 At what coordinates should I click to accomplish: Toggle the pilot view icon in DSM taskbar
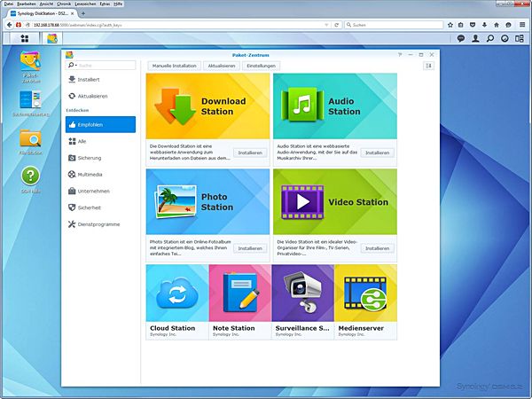[x=520, y=38]
